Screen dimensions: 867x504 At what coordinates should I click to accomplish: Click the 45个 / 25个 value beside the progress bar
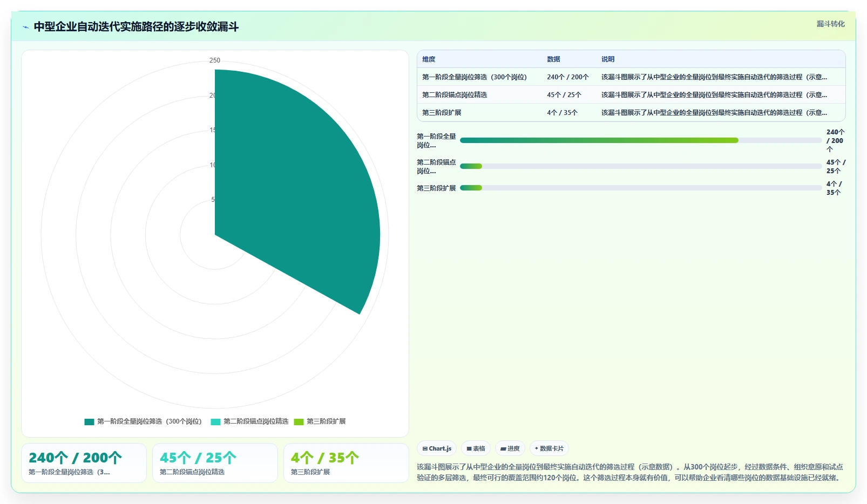point(836,167)
